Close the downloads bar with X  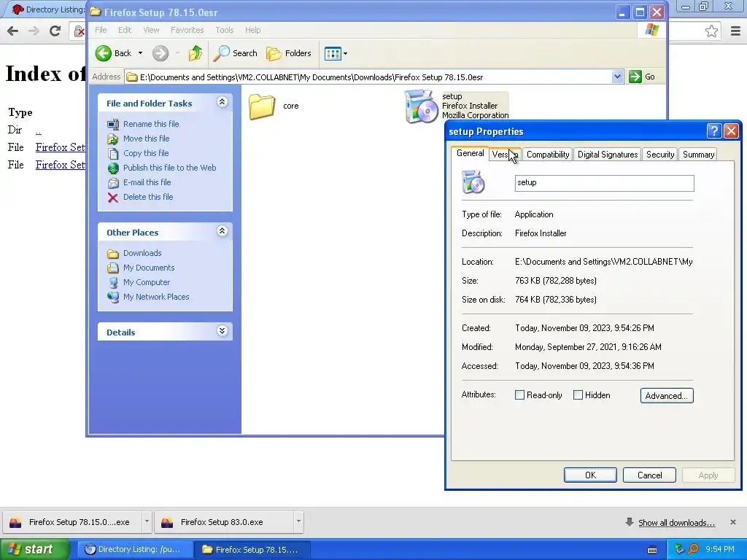732,522
